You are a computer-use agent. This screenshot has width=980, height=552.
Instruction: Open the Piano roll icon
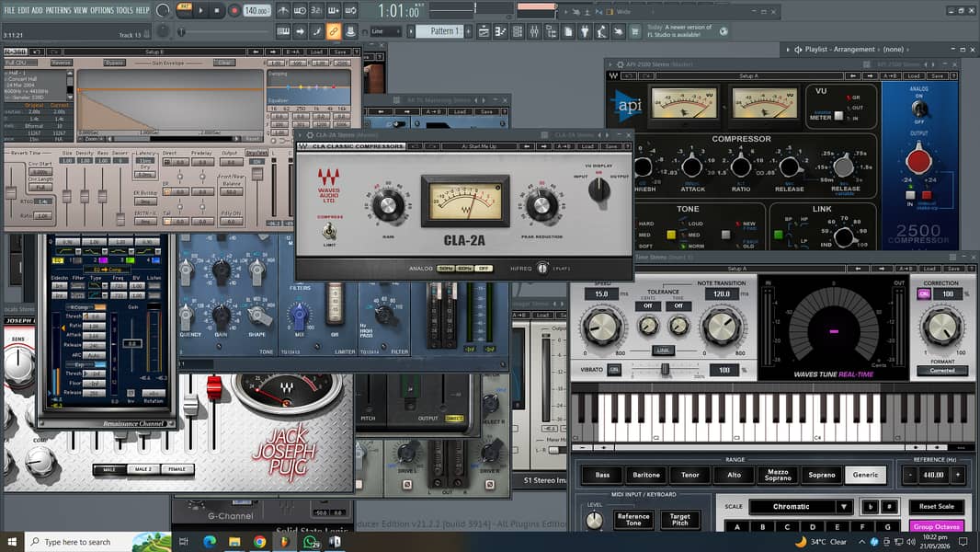[x=501, y=31]
